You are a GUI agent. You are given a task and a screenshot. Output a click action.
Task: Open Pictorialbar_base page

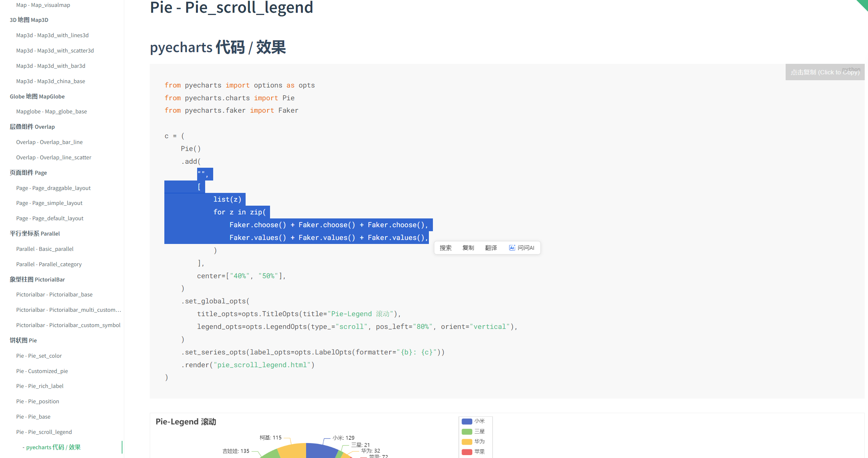[54, 295]
